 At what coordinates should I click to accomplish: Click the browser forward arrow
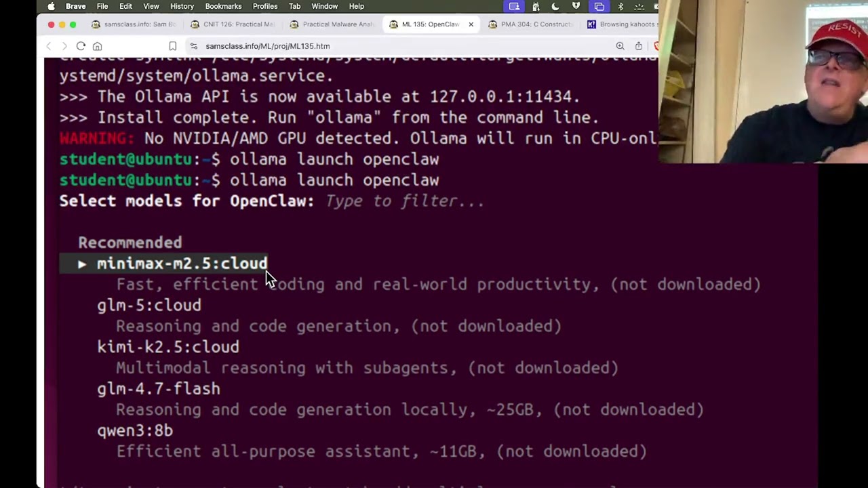click(x=64, y=46)
